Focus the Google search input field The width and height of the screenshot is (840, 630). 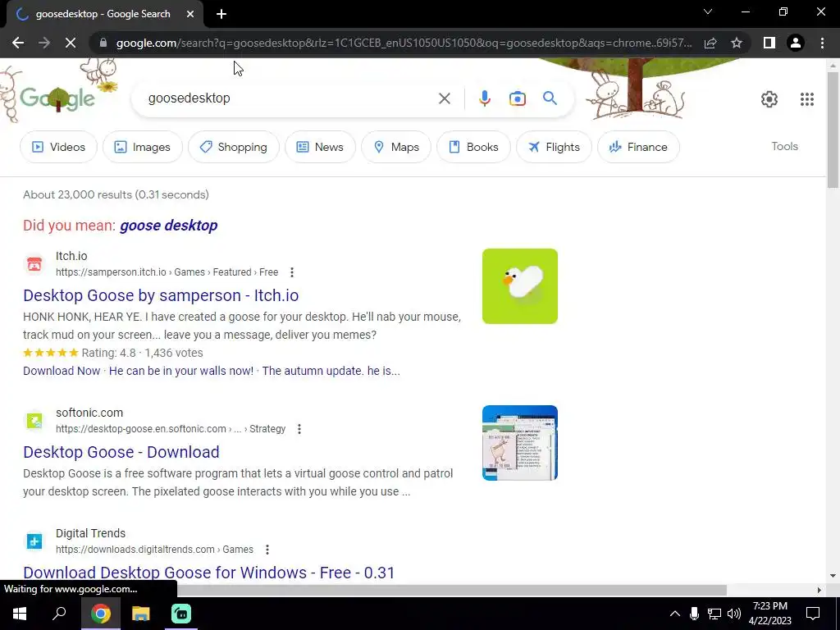pyautogui.click(x=290, y=98)
